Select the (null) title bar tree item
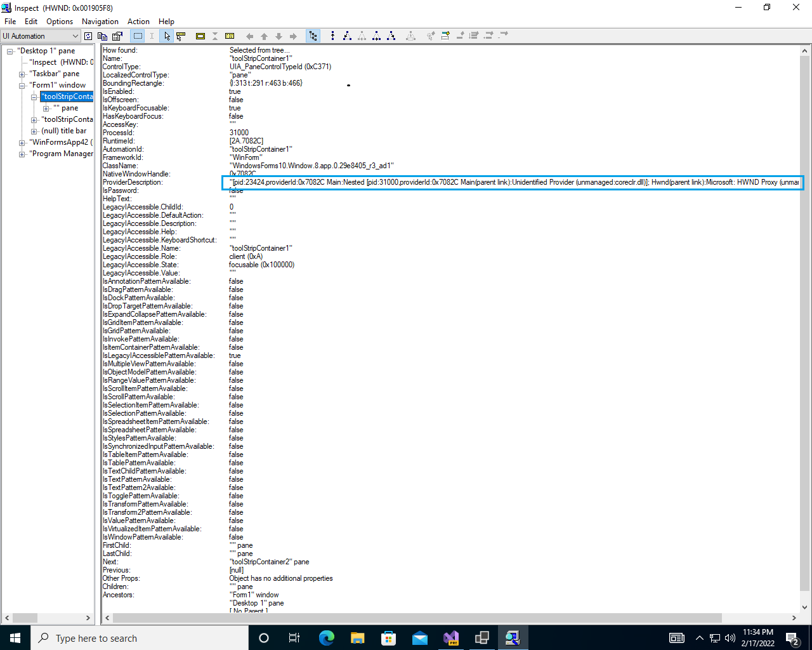This screenshot has width=812, height=650. point(64,131)
